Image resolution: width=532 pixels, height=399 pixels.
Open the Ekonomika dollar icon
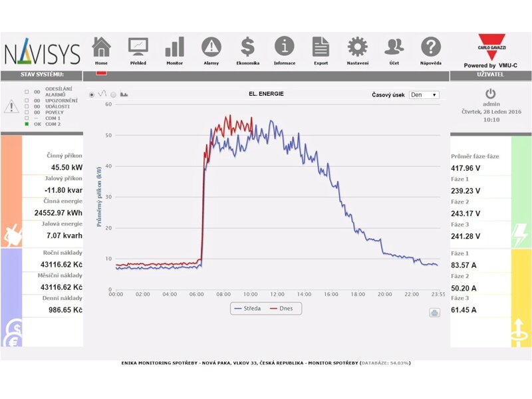(x=247, y=47)
